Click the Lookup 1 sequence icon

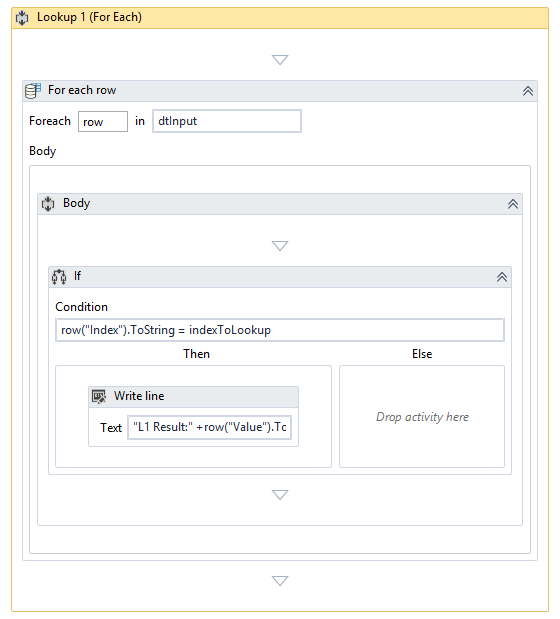[22, 18]
